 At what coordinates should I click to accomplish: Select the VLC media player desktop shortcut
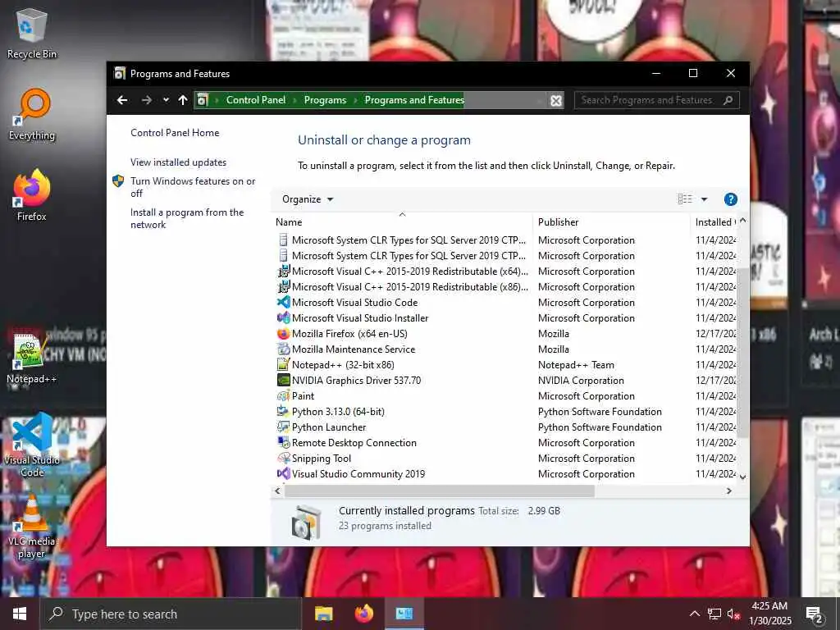point(32,527)
